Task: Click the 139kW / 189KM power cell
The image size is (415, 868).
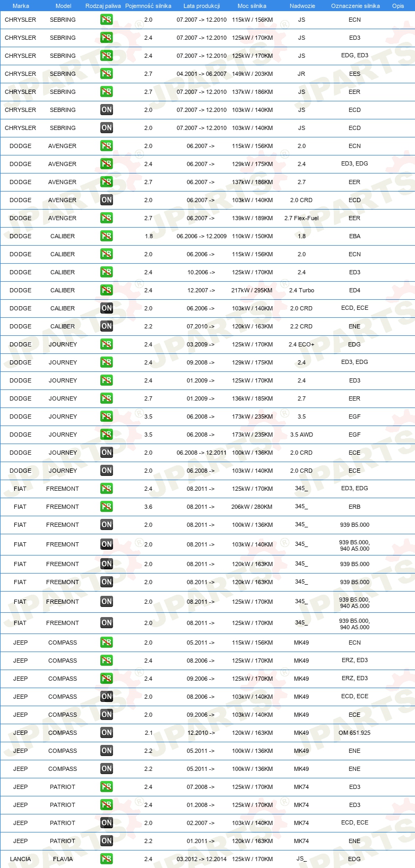Action: [x=252, y=218]
